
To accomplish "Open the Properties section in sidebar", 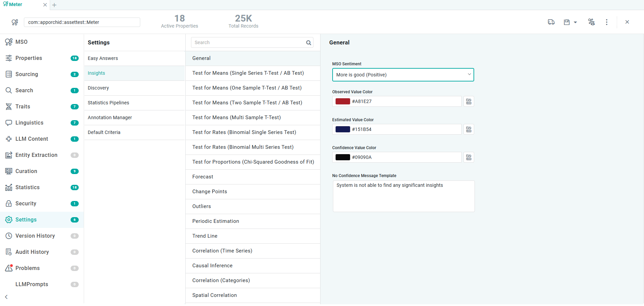I will [x=29, y=58].
